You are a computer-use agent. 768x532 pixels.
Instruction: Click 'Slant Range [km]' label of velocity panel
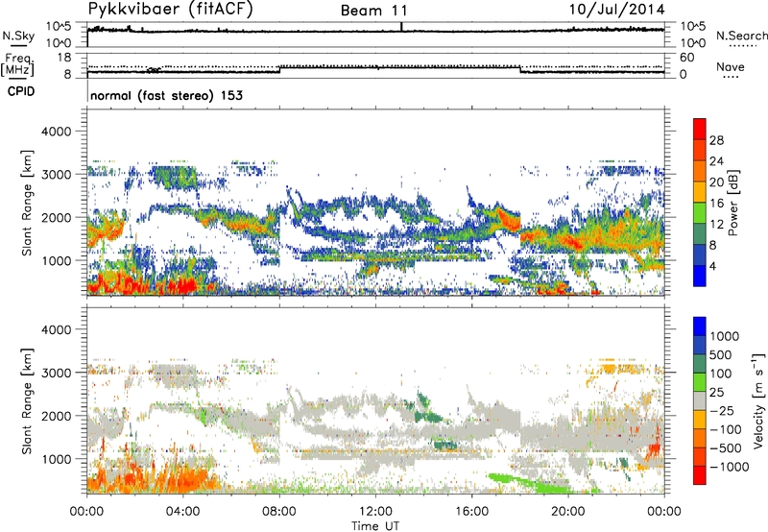[x=27, y=400]
